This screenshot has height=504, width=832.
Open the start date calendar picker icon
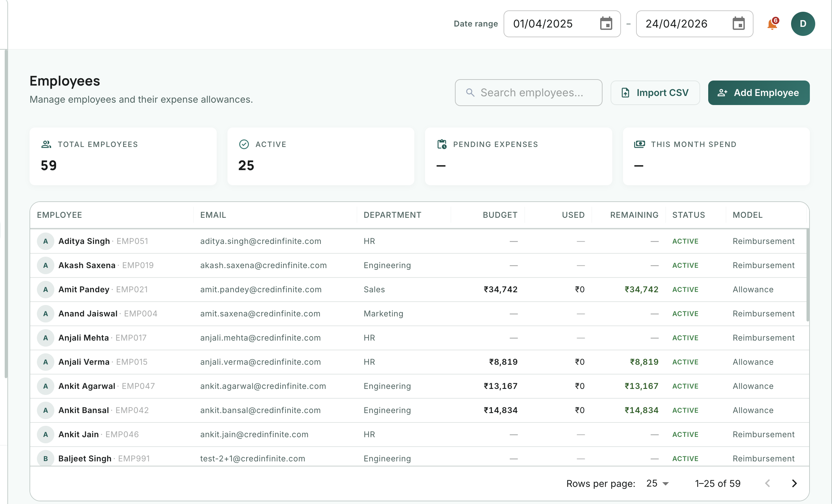[606, 23]
